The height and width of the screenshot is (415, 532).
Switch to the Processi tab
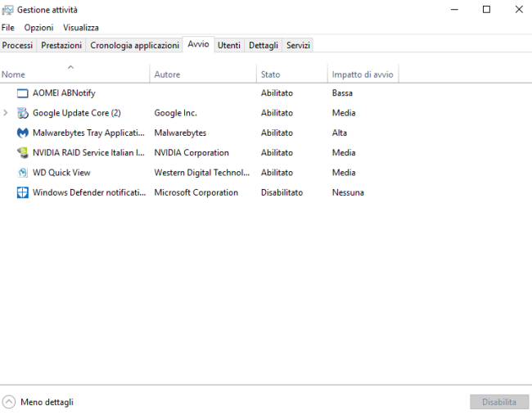click(18, 45)
